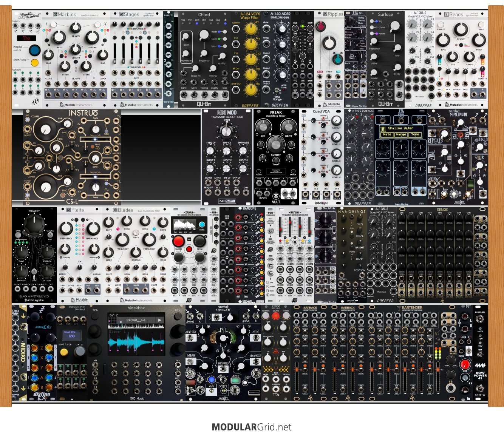Click the "Plaits" module title

point(77,210)
